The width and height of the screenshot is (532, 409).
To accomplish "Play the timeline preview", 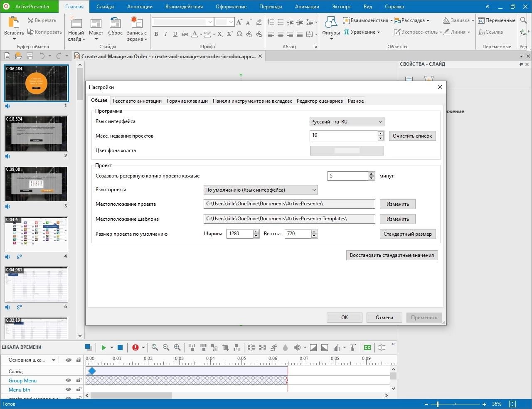I will coord(103,347).
